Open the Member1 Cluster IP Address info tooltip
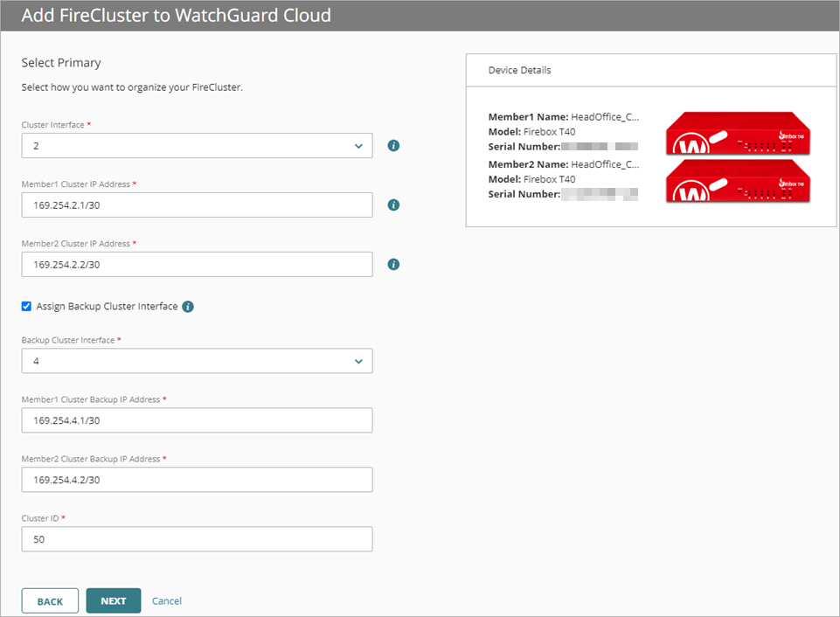Screen dimensions: 840x617 (x=392, y=205)
